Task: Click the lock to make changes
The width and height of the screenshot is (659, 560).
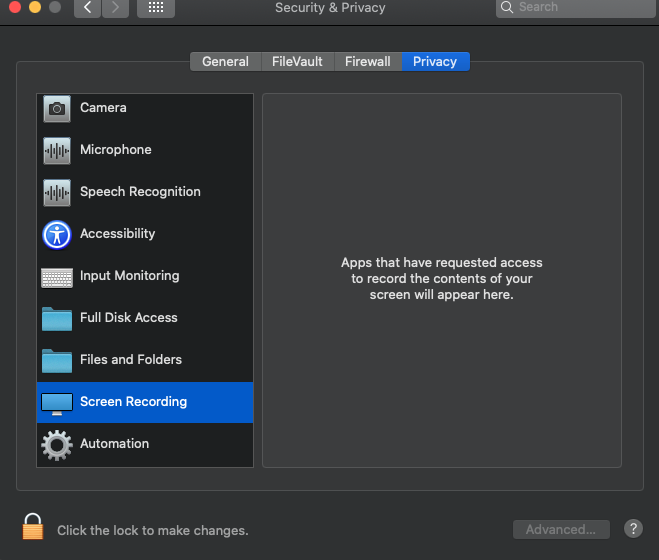Action: [x=33, y=526]
